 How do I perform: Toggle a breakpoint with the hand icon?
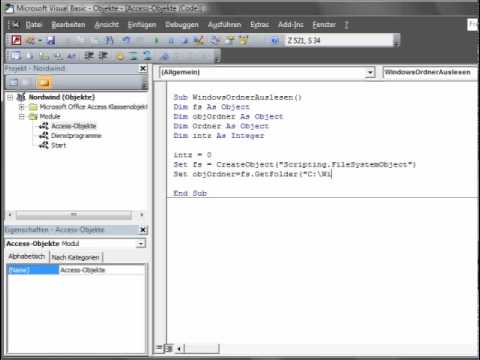click(x=120, y=56)
